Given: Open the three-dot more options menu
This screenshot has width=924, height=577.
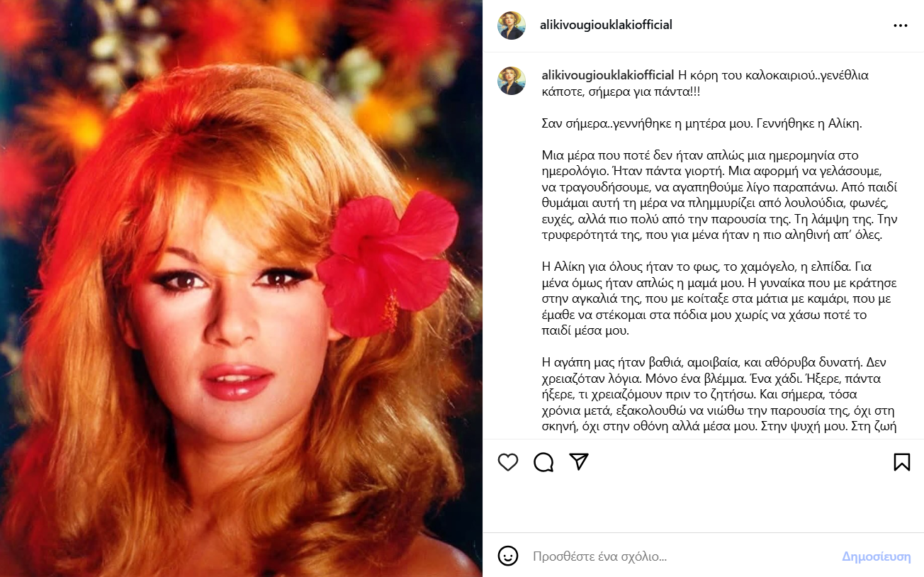Looking at the screenshot, I should click(x=901, y=26).
